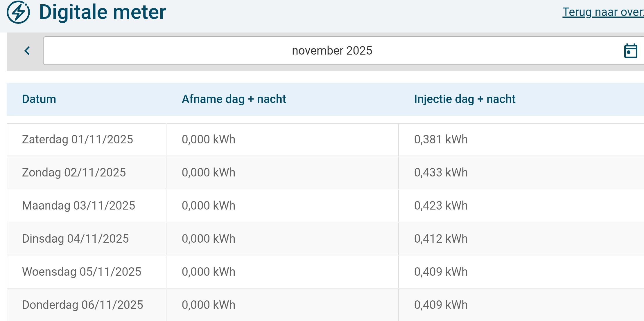Image resolution: width=644 pixels, height=321 pixels.
Task: Click the november 2025 month field
Action: [x=332, y=51]
